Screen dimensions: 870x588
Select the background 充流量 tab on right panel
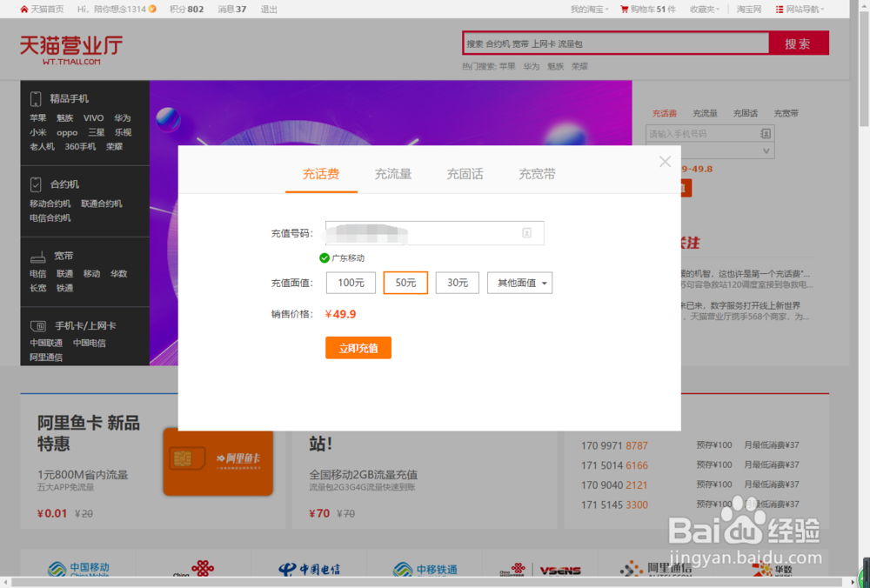coord(705,113)
